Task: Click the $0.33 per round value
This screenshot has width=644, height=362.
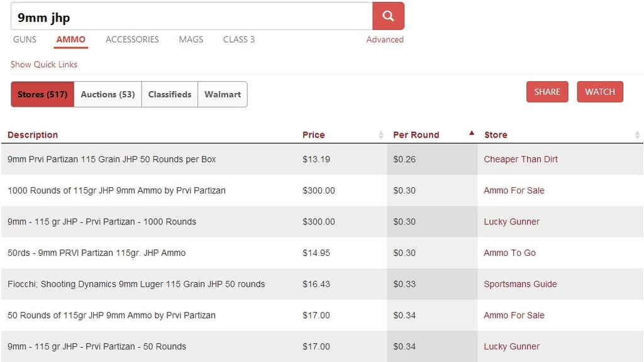Action: click(x=404, y=284)
